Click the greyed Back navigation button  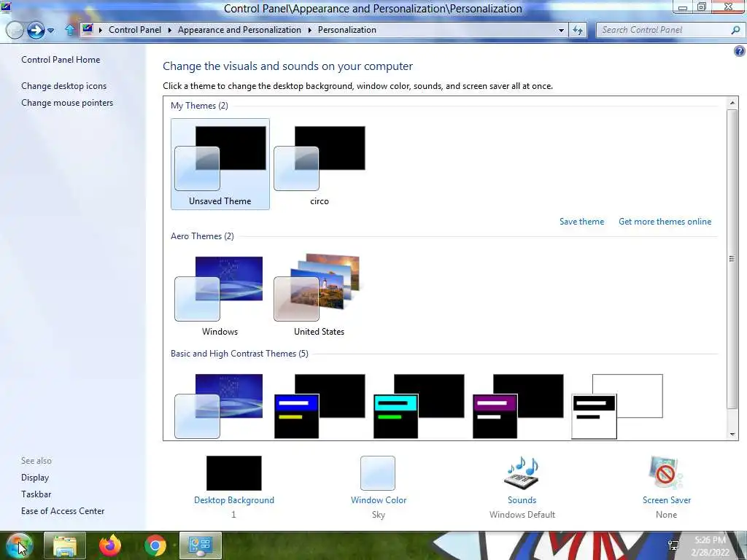(x=15, y=31)
